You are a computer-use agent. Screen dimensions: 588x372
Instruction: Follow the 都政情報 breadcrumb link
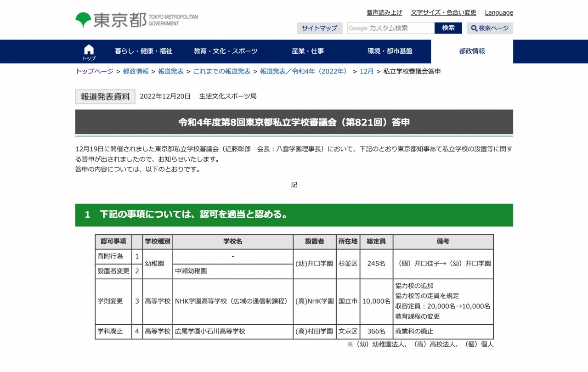[136, 71]
